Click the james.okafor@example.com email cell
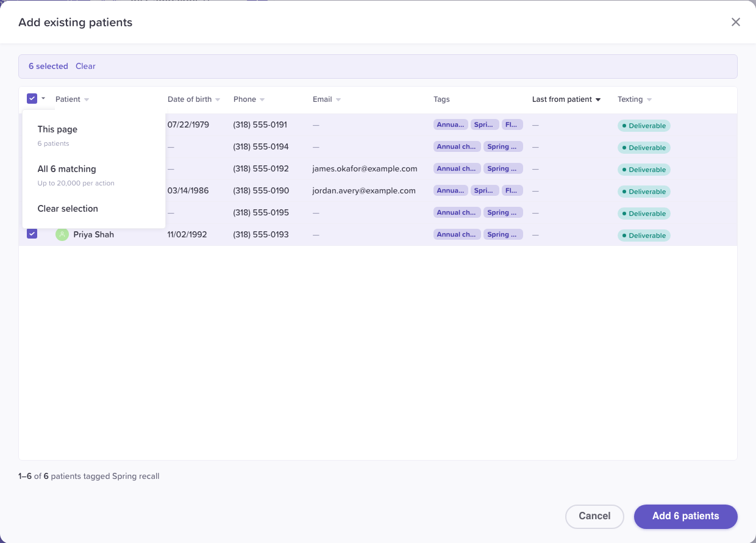756x543 pixels. (x=365, y=168)
